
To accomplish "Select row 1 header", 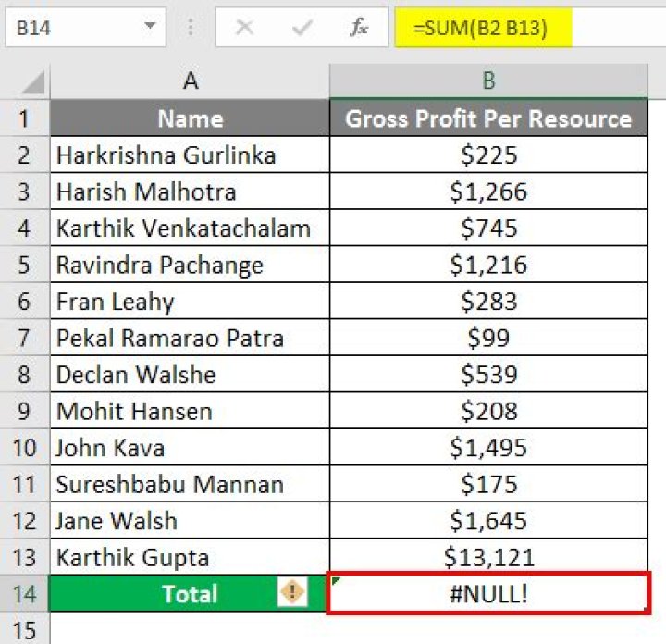I will pyautogui.click(x=24, y=118).
